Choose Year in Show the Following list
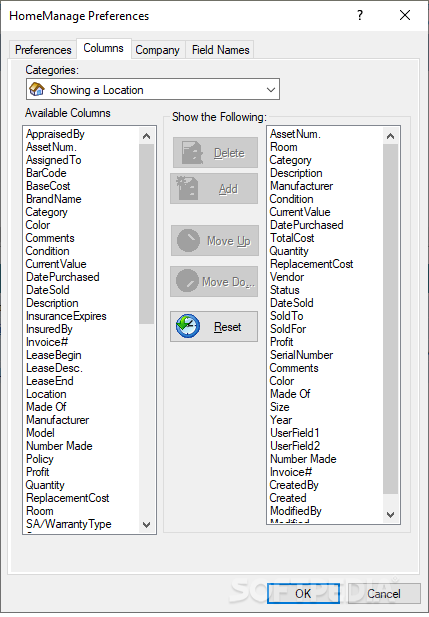The image size is (429, 617). click(x=281, y=420)
